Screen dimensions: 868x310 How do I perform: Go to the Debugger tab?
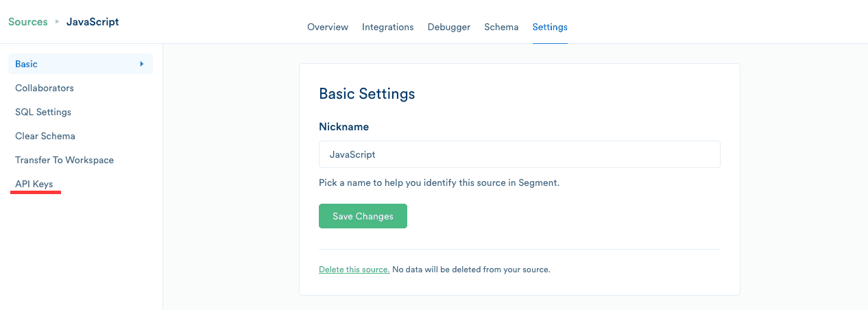pyautogui.click(x=448, y=27)
